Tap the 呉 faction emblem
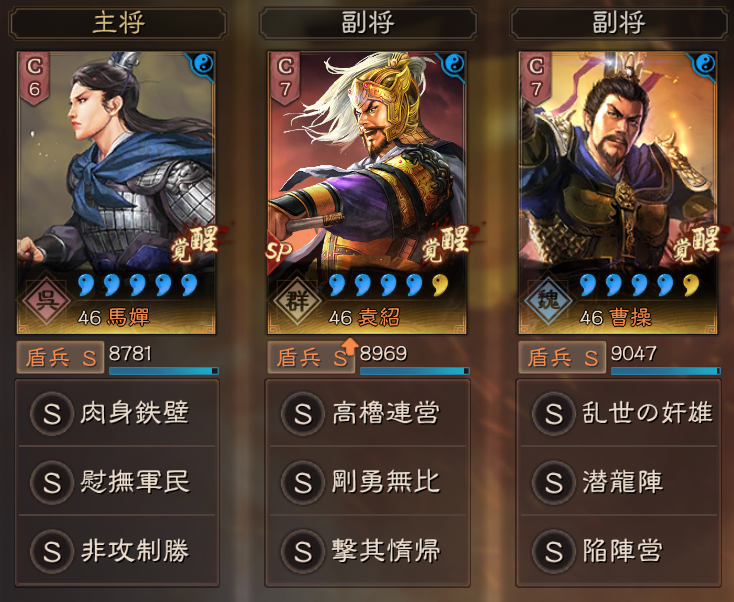This screenshot has height=602, width=734. point(47,300)
